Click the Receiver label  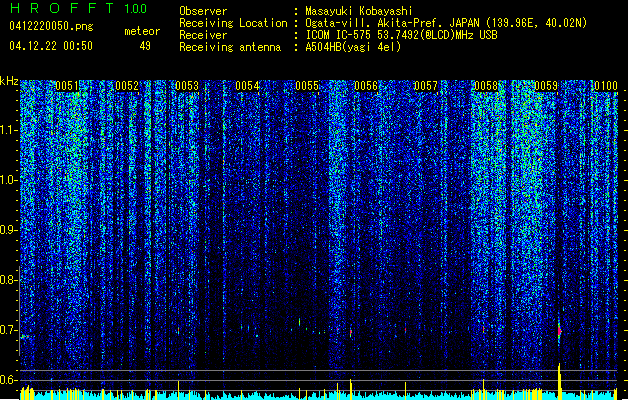pos(203,35)
